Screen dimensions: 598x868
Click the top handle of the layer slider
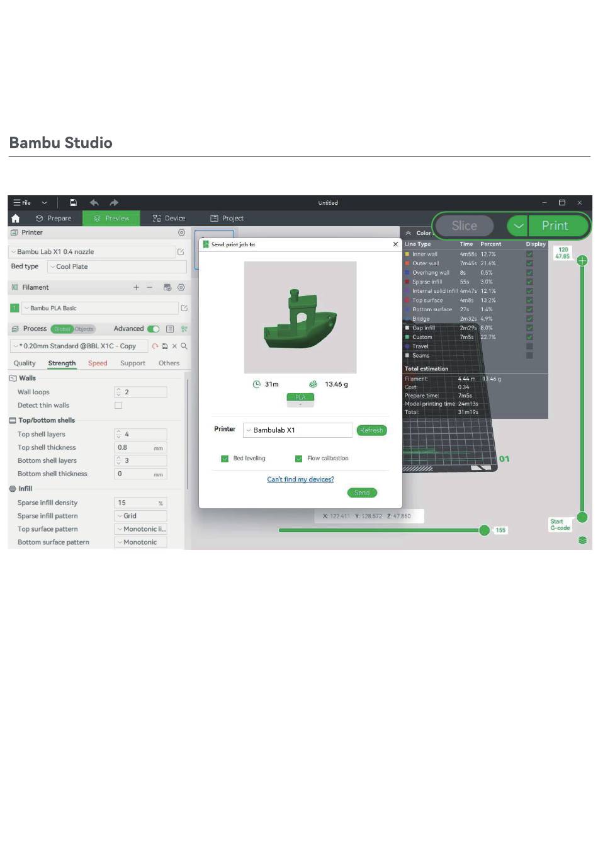pos(582,261)
